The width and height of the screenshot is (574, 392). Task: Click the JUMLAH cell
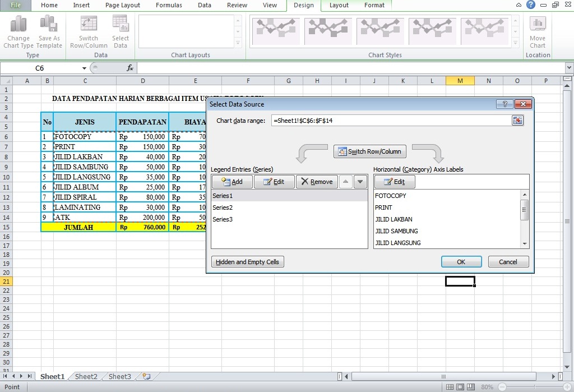point(78,227)
